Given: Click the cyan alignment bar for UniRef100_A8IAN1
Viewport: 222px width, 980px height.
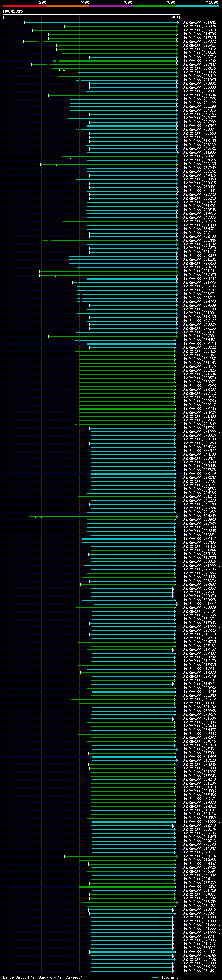Looking at the screenshot, I should [101, 23].
